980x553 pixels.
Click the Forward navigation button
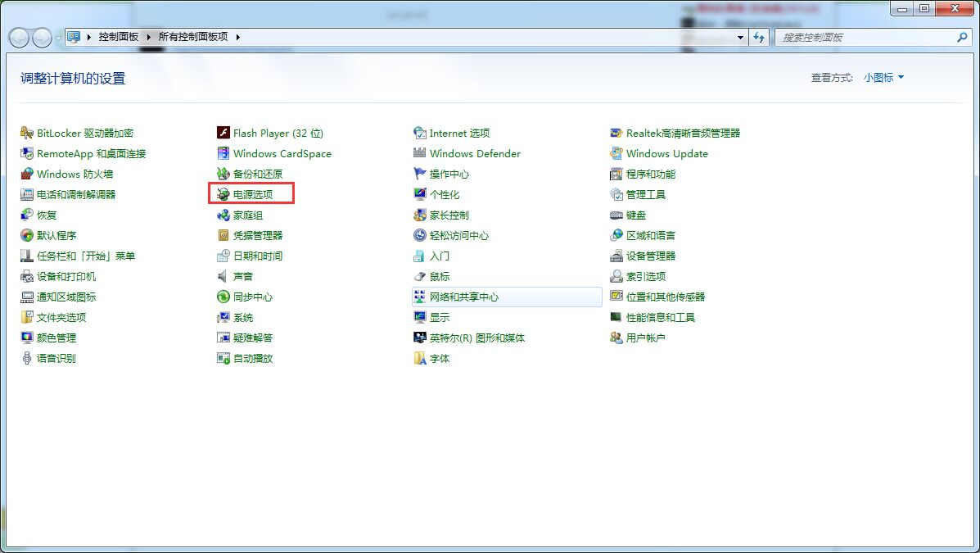click(42, 39)
